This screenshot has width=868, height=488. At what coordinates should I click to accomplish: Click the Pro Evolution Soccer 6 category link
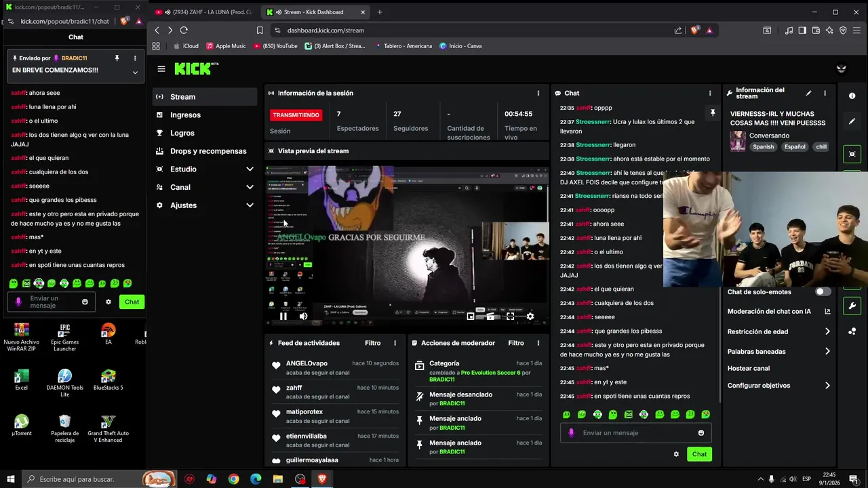[491, 373]
